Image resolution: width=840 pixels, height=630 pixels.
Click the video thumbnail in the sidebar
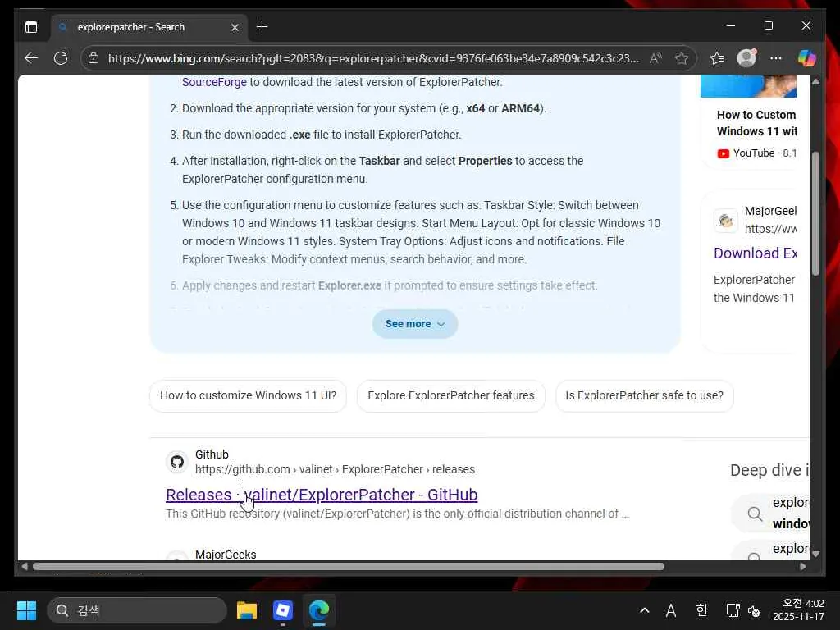click(748, 86)
